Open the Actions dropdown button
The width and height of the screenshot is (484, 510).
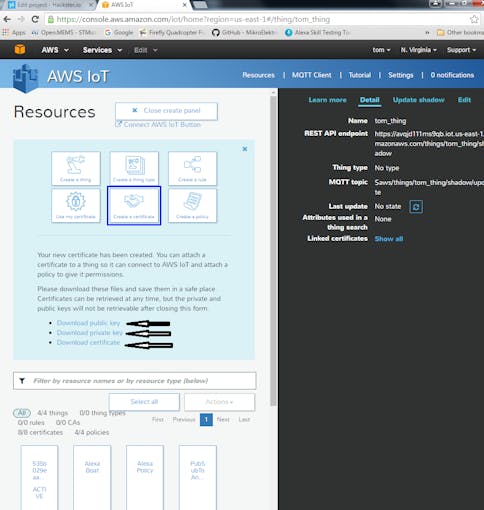pos(219,402)
